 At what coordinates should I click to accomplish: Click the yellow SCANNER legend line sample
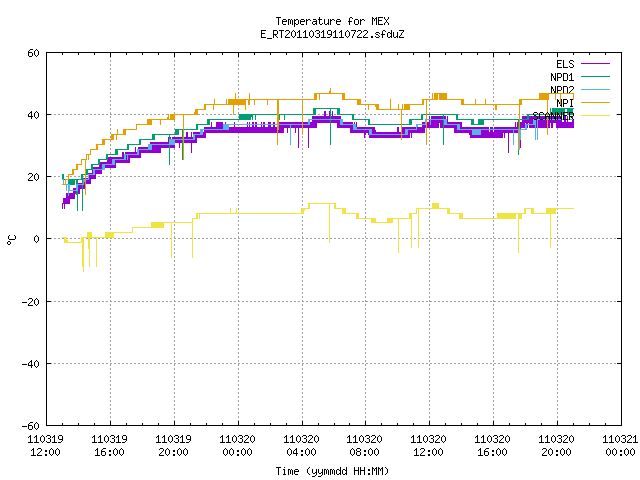(x=595, y=116)
